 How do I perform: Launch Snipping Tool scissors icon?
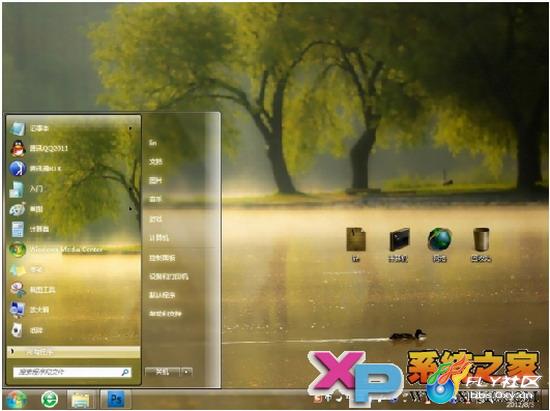tap(17, 290)
